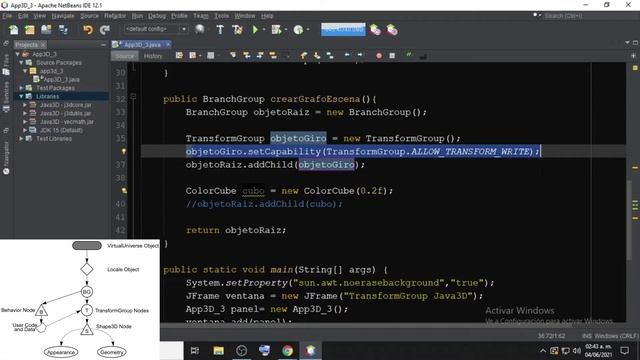Expand the Java3D j3dcore.jar node
This screenshot has height=360, width=640.
pos(25,105)
